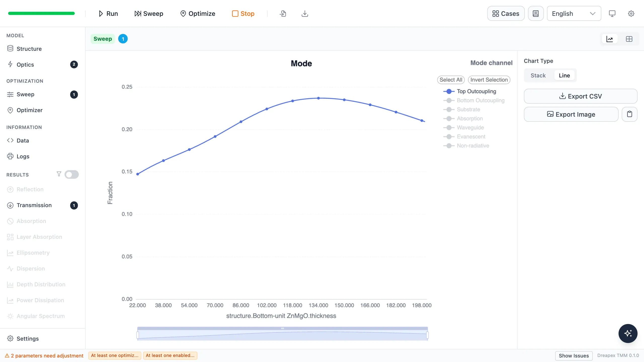644x362 pixels.
Task: Click the monitor display icon
Action: [612, 14]
